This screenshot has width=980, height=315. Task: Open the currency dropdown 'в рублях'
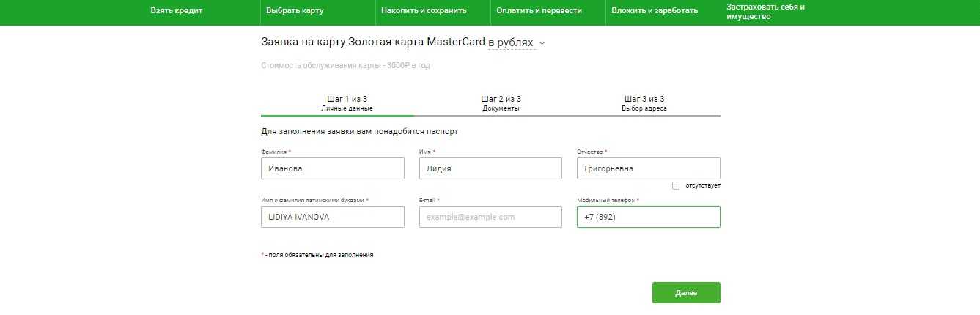pyautogui.click(x=511, y=43)
